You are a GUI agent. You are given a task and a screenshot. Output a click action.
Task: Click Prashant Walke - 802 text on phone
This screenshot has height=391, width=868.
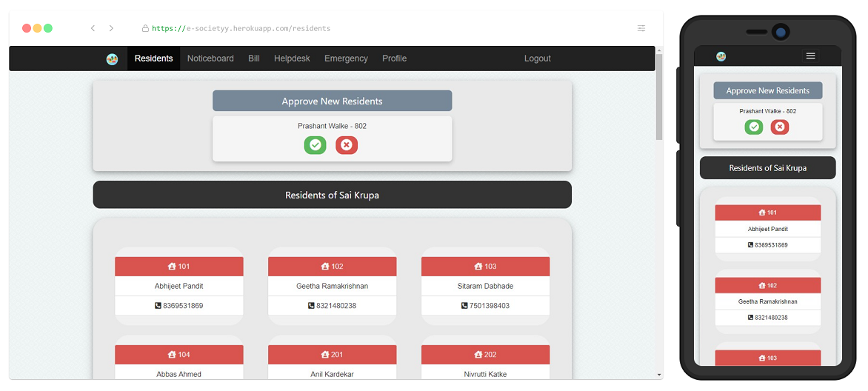(768, 111)
